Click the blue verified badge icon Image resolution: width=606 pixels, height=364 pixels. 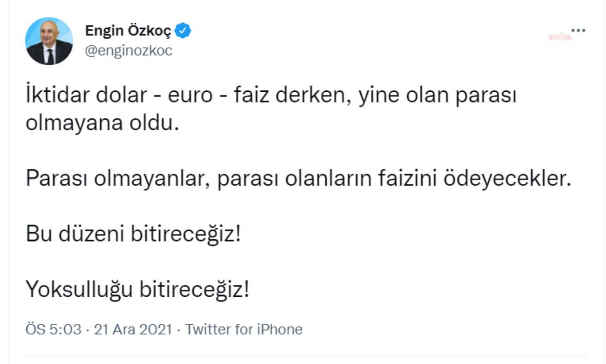[x=183, y=31]
